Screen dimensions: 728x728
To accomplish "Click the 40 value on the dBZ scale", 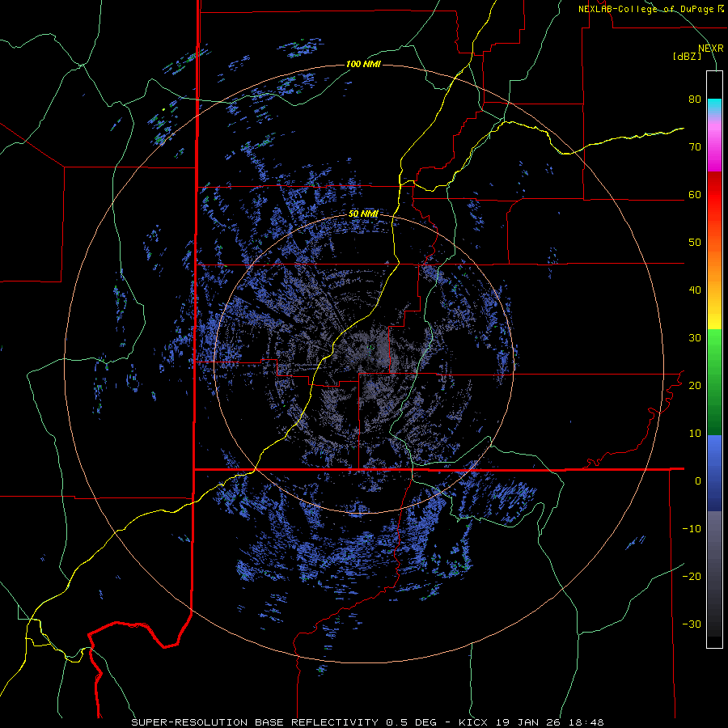I will tap(695, 290).
